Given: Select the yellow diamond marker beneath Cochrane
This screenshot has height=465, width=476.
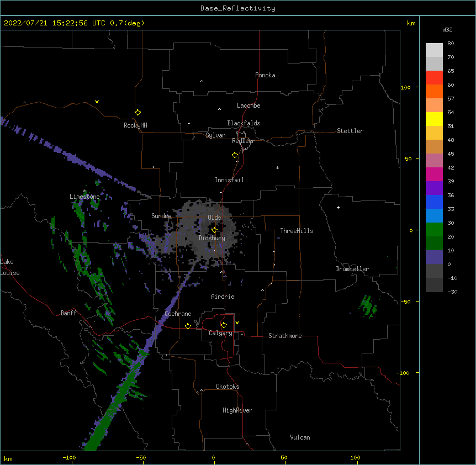Looking at the screenshot, I should [188, 326].
